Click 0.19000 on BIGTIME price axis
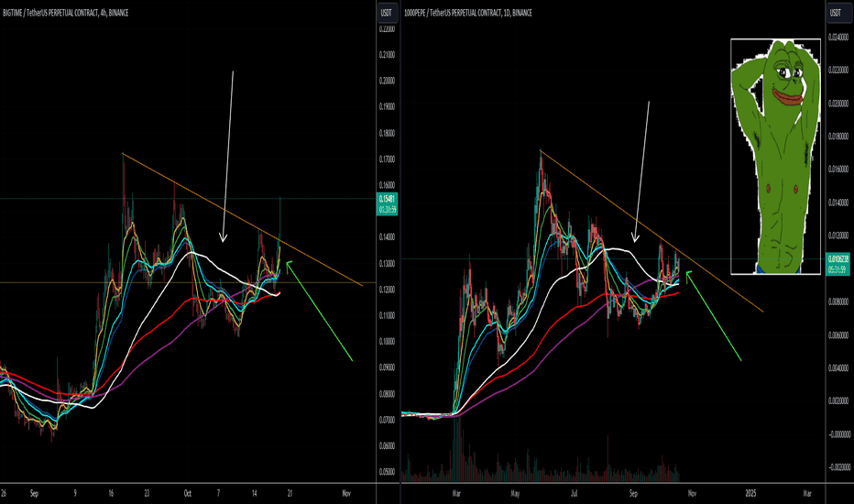 [x=388, y=107]
